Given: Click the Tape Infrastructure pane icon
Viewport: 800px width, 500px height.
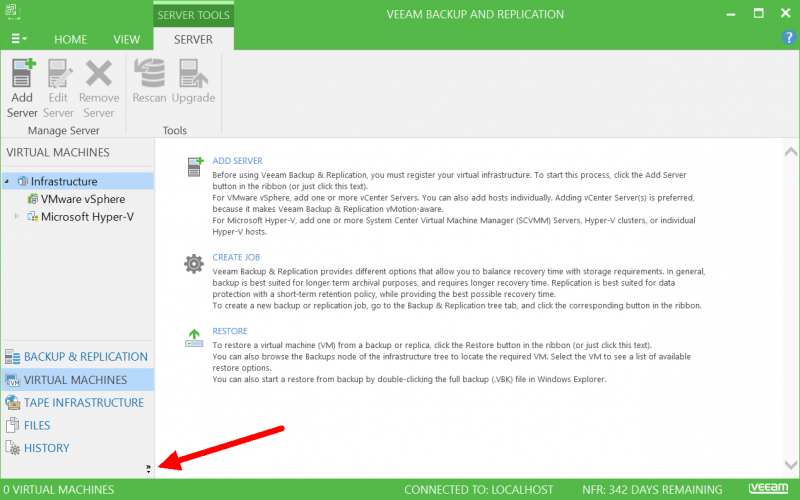Looking at the screenshot, I should (12, 403).
